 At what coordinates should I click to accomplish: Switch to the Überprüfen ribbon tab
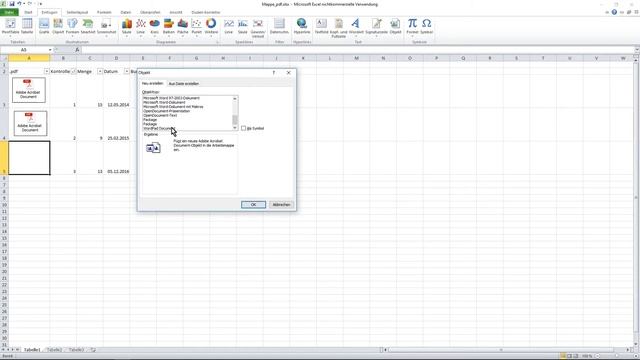pos(150,12)
